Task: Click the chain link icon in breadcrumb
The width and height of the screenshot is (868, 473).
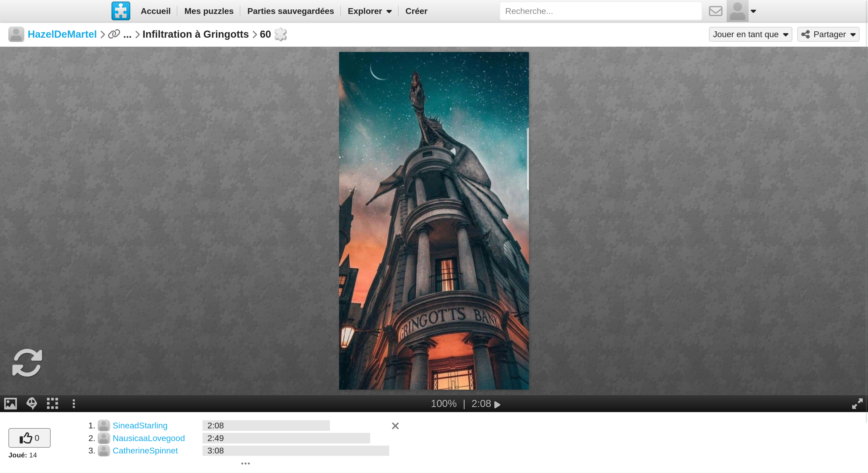Action: point(114,34)
